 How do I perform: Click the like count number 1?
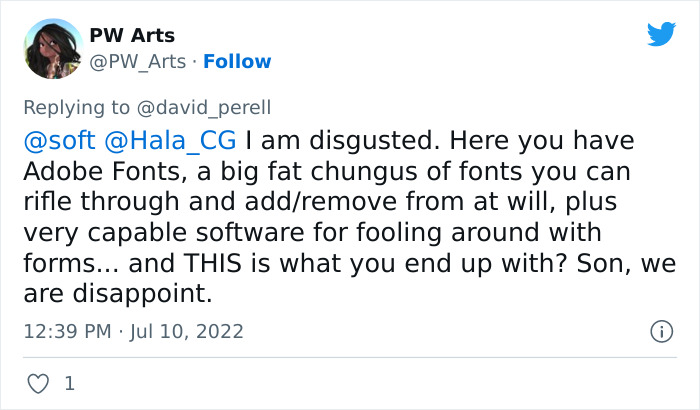click(69, 383)
